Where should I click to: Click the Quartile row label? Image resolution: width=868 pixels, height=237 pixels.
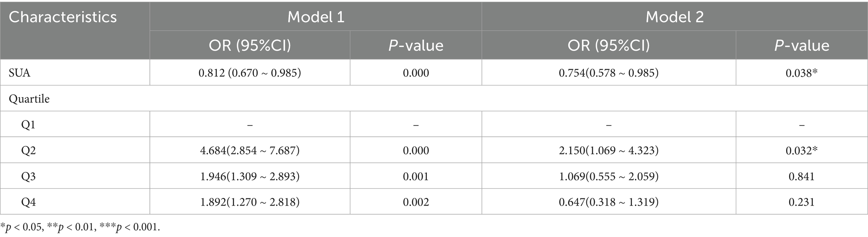[29, 99]
